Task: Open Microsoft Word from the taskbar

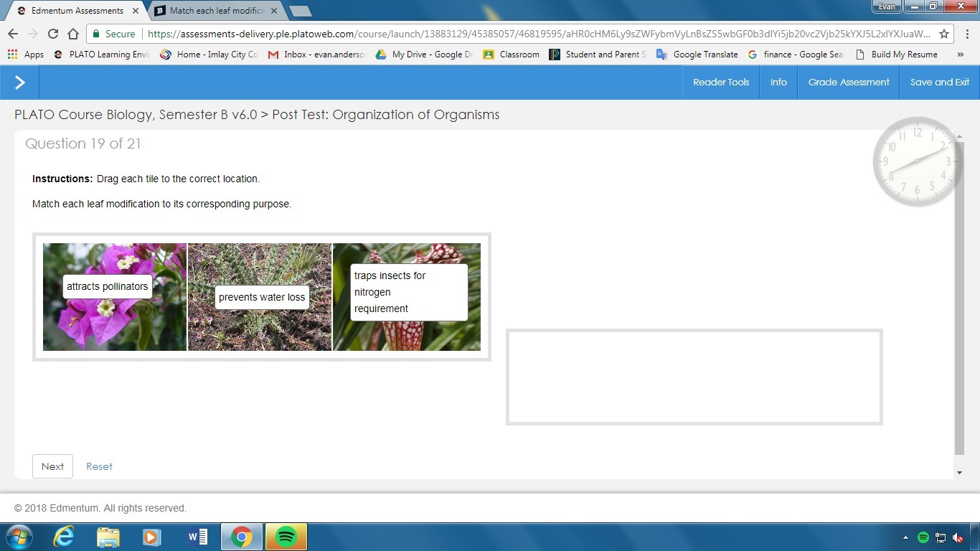Action: [x=197, y=537]
